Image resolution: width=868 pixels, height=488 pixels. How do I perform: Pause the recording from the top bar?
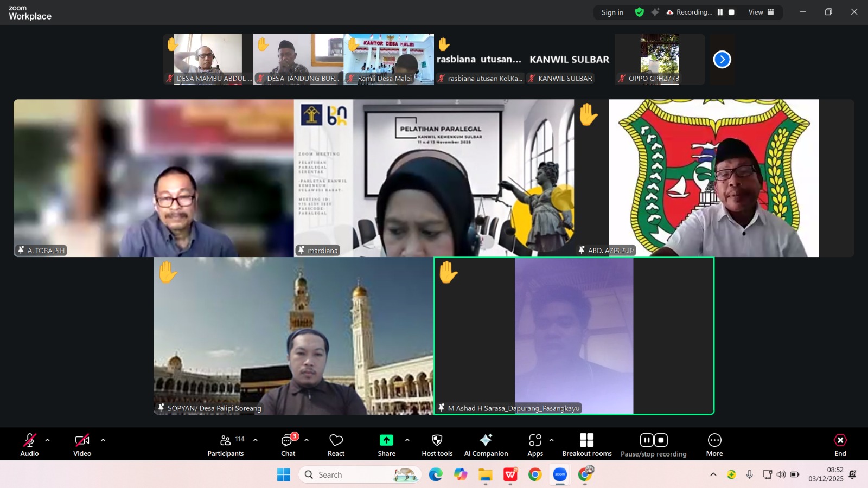pyautogui.click(x=720, y=12)
